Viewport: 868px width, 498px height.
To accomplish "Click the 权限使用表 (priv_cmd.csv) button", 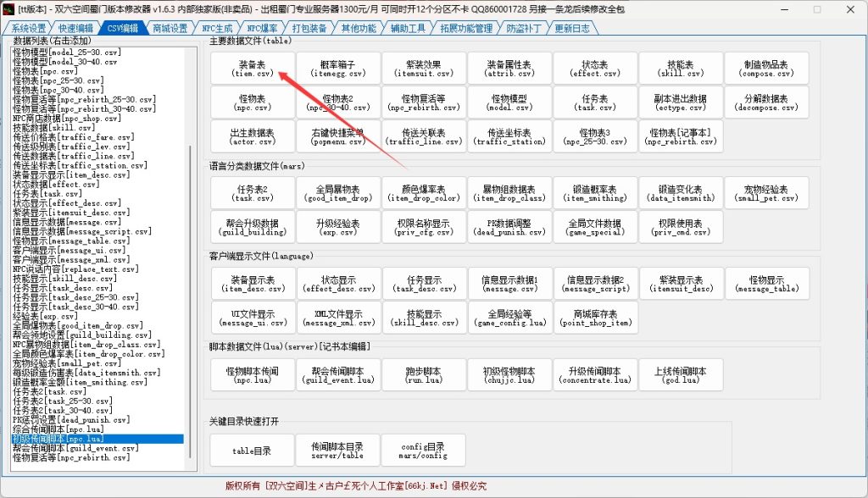I will (x=681, y=227).
